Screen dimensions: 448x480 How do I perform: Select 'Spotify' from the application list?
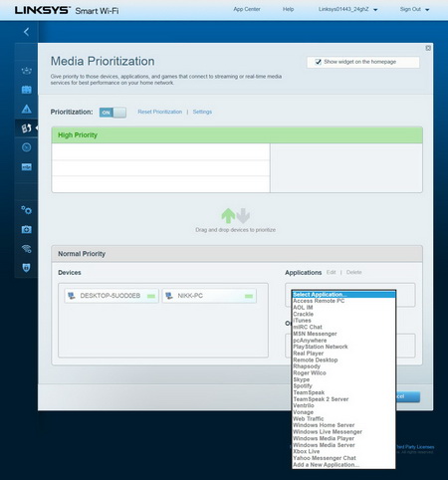click(x=343, y=386)
